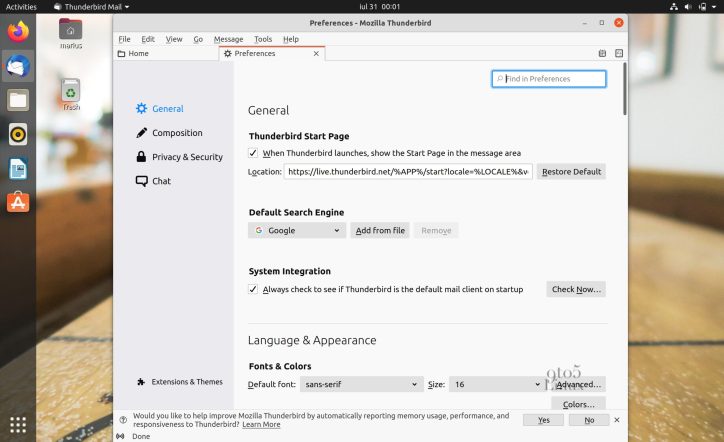Toggle show Start Page on launch checkbox
This screenshot has width=724, height=442.
253,152
